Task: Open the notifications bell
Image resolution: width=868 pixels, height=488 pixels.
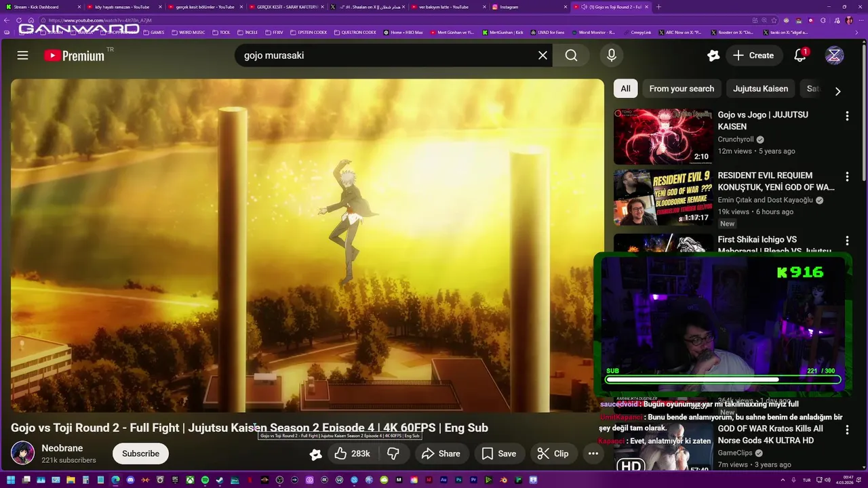Action: click(800, 56)
